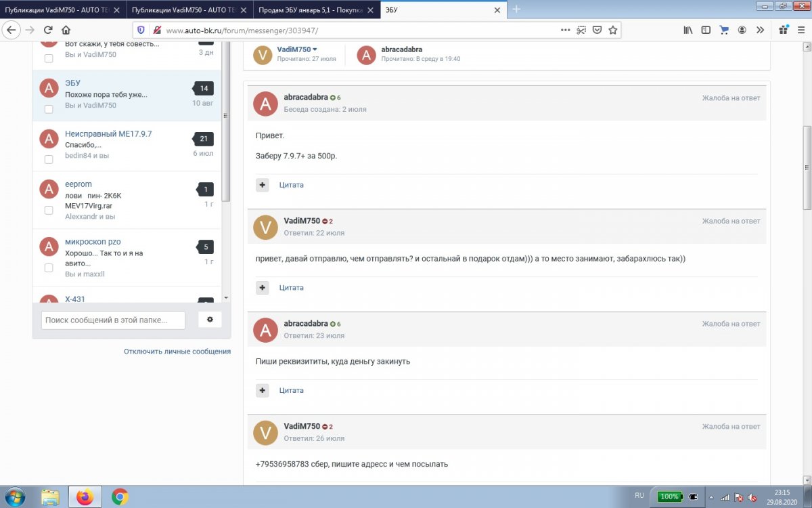Tick the checkbox for the eeprom conversation

click(49, 210)
